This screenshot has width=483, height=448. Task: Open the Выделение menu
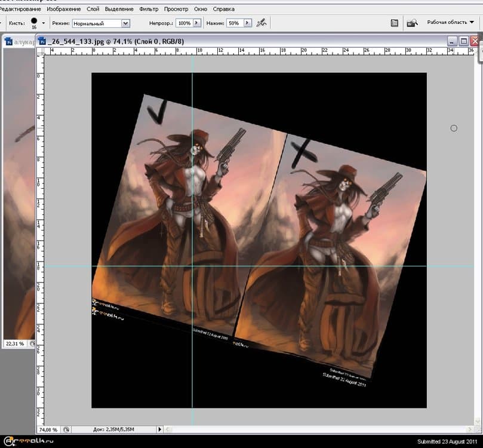119,9
